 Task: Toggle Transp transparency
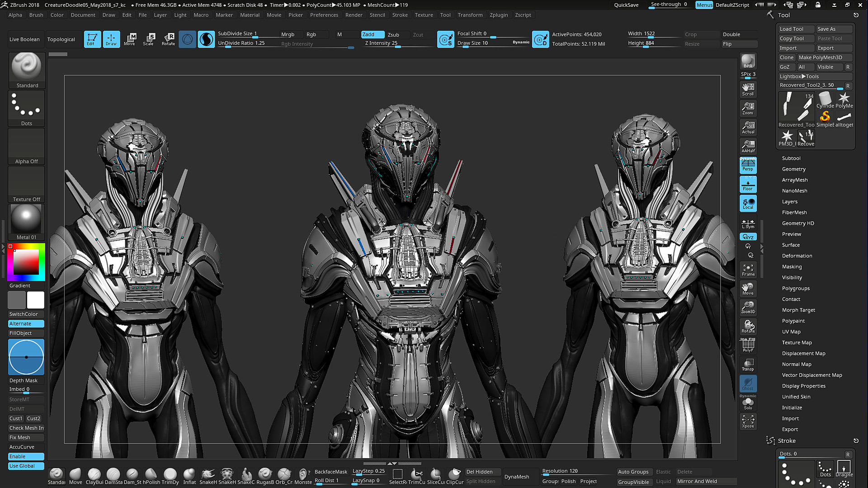click(x=748, y=365)
